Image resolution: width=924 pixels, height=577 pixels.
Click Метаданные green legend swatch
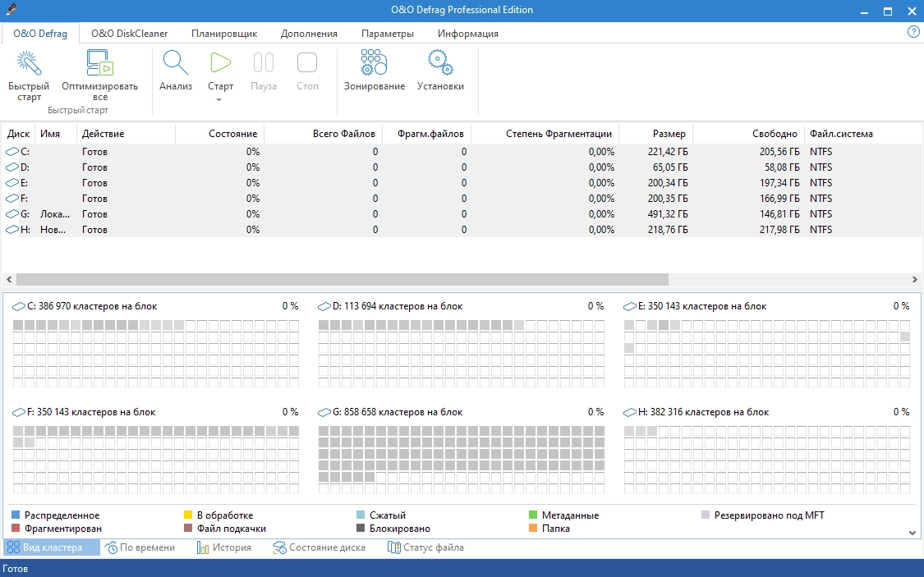coord(533,515)
